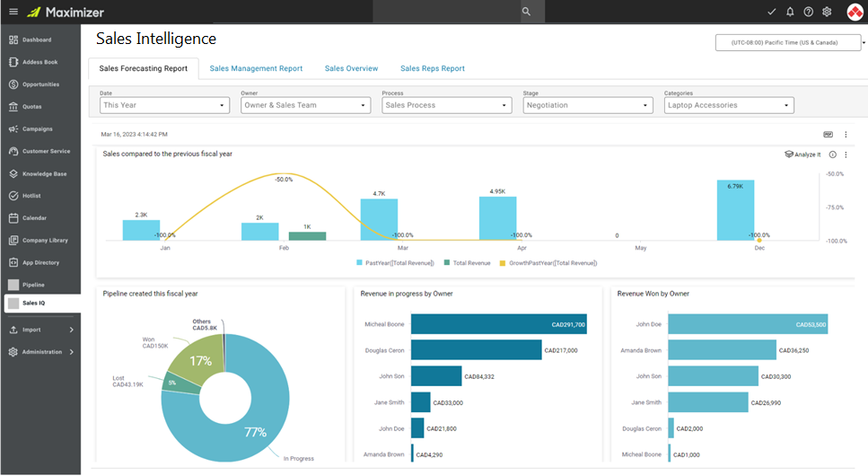Toggle GrowthPastYear legend entry
868x476 pixels.
pyautogui.click(x=548, y=263)
